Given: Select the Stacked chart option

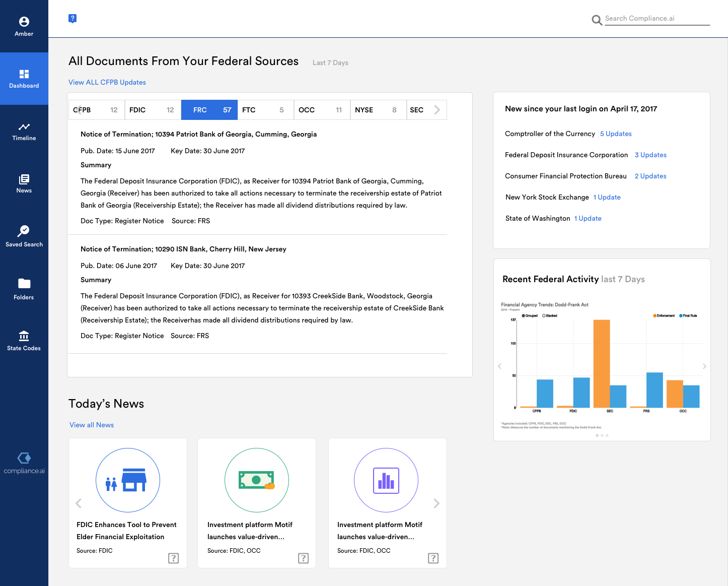Looking at the screenshot, I should pos(550,316).
